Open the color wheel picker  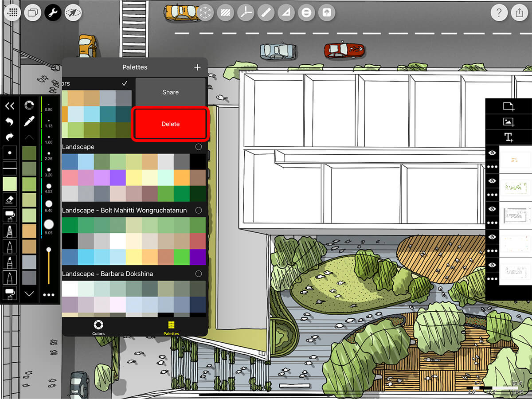click(x=29, y=105)
